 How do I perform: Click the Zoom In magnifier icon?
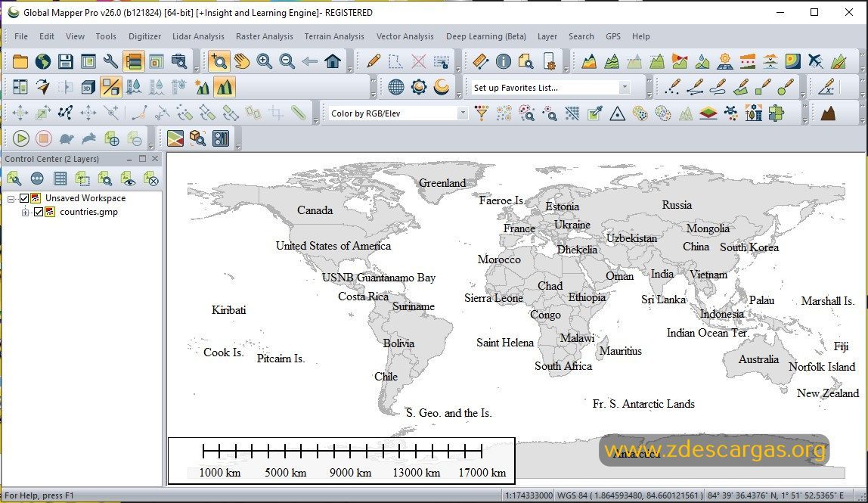(264, 61)
